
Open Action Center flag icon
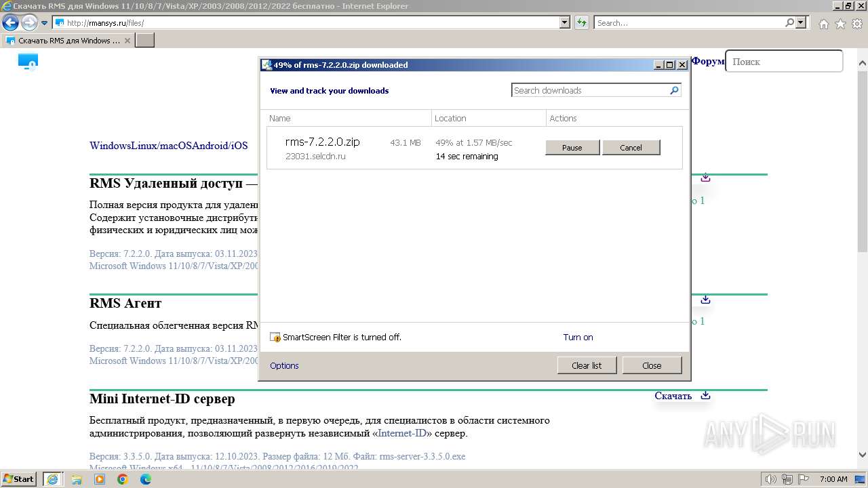coord(804,479)
